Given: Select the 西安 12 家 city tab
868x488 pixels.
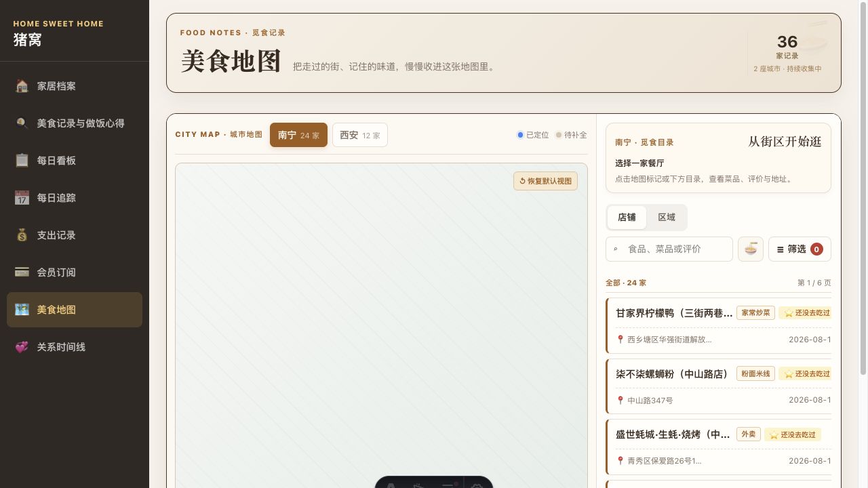Looking at the screenshot, I should coord(360,135).
